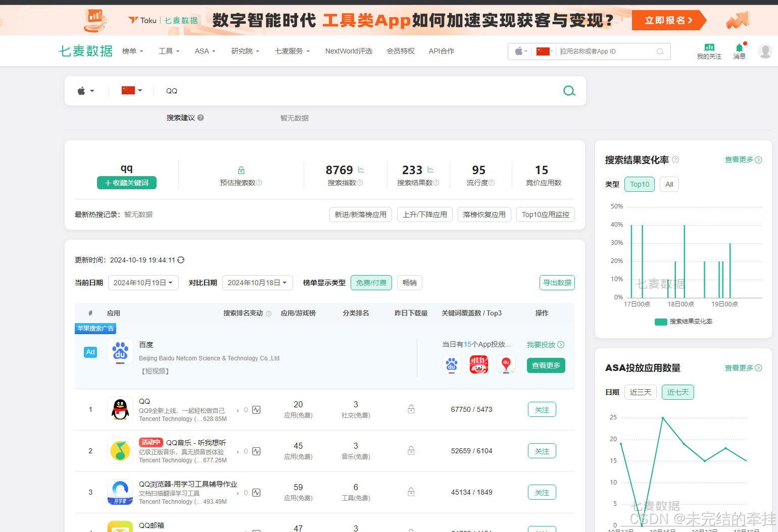778x532 pixels.
Task: Follow QQ浏览器 with 关注 button
Action: 542,492
